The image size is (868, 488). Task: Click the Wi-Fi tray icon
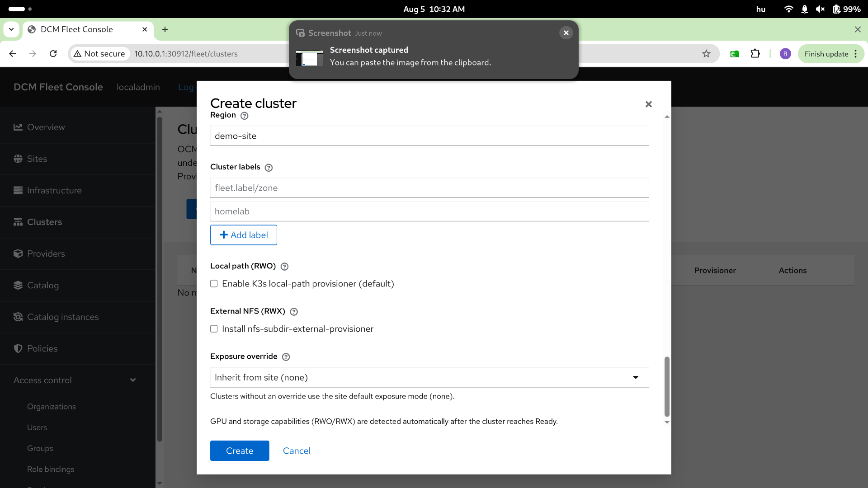[x=788, y=9]
